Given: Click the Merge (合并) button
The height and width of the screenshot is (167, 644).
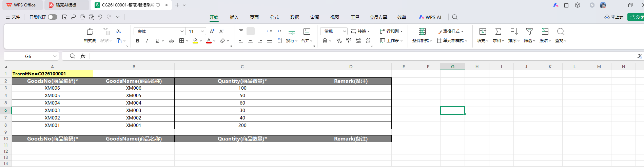Looking at the screenshot, I should coord(307,35).
